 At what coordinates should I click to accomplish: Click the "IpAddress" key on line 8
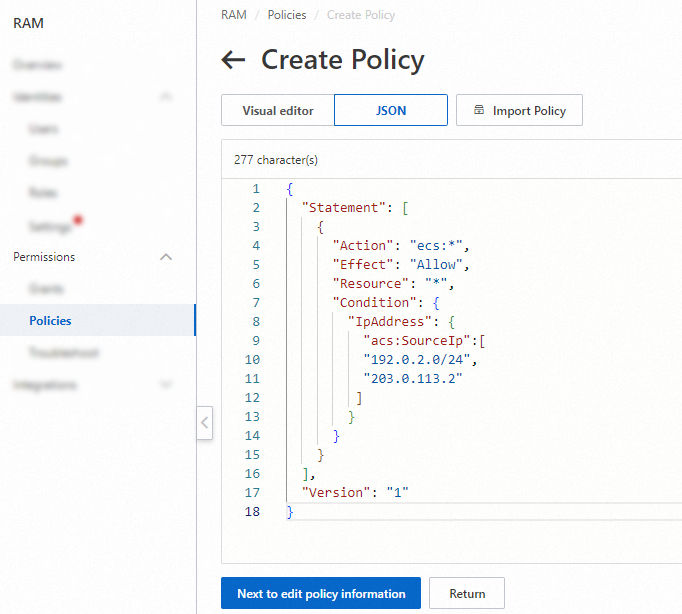click(390, 322)
